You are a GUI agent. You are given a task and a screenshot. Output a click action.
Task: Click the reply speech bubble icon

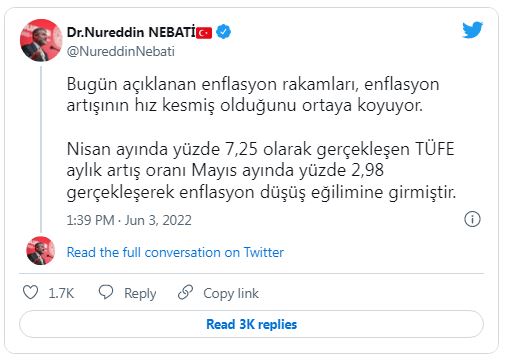[106, 292]
